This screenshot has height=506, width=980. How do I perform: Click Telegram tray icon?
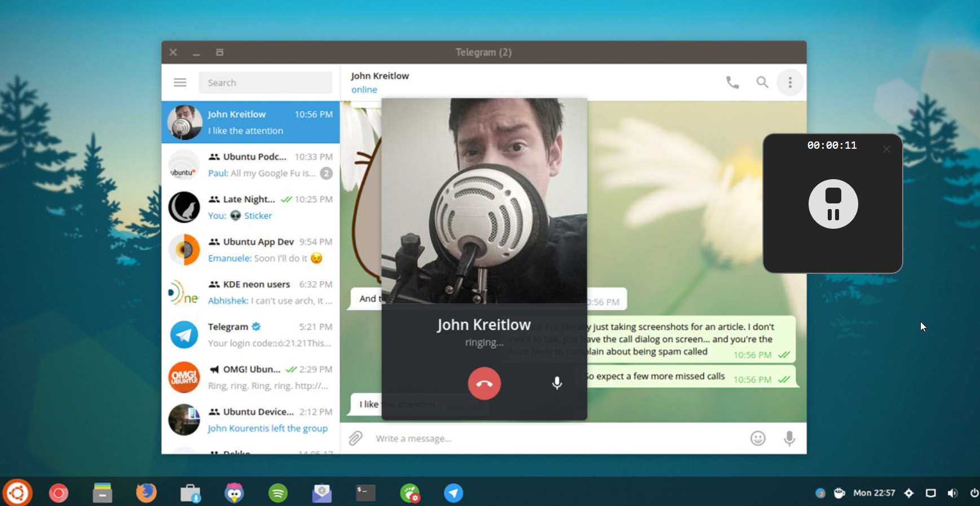click(x=820, y=493)
